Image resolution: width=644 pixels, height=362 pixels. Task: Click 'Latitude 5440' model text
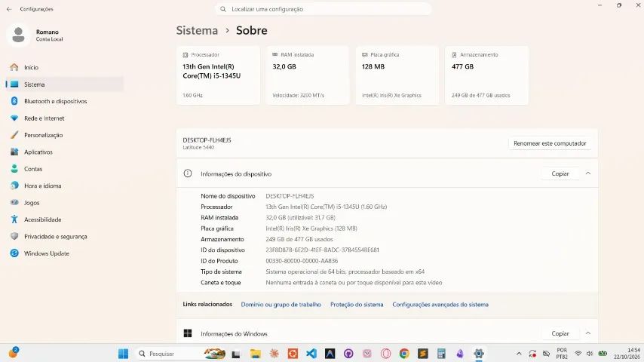(x=198, y=147)
